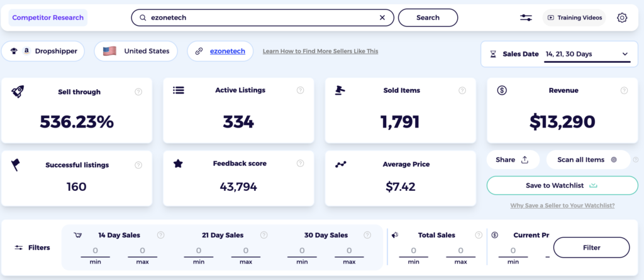Open the settings gear icon
Viewport: 644px width, 280px height.
(622, 18)
